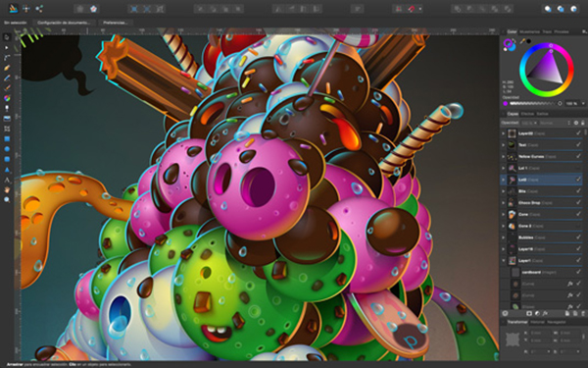Toggle visibility of Bite layer
588x368 pixels.
(x=578, y=191)
